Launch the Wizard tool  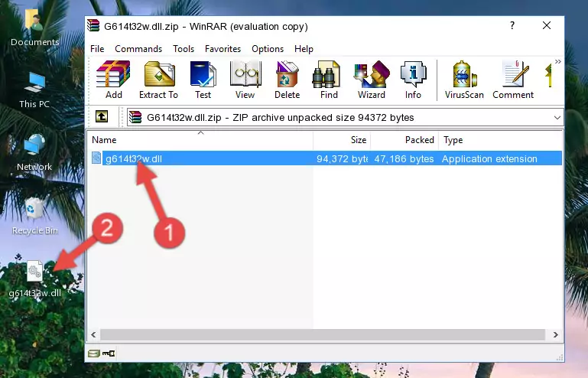tap(372, 80)
